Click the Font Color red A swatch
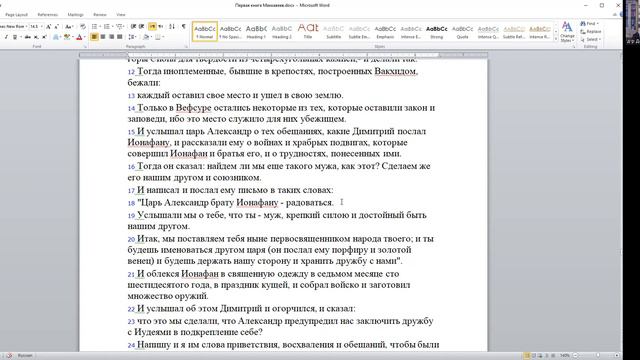This screenshot has height=360, width=640. point(79,37)
